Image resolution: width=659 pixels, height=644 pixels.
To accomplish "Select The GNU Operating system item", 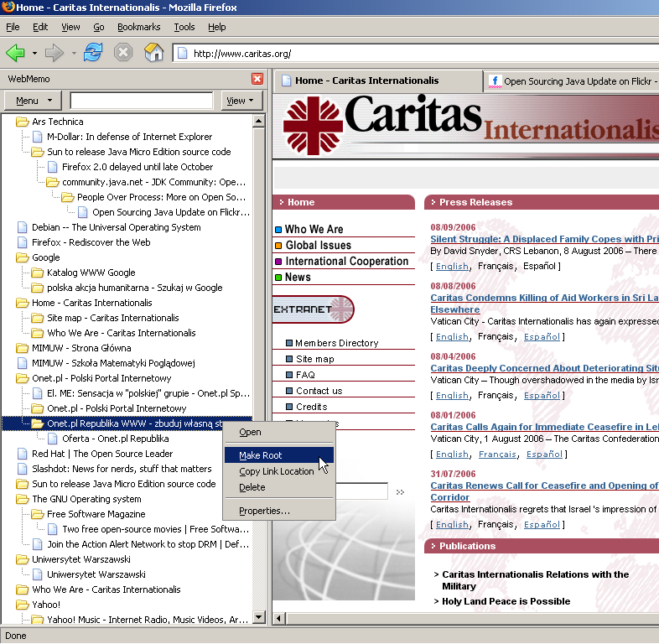I will click(86, 499).
